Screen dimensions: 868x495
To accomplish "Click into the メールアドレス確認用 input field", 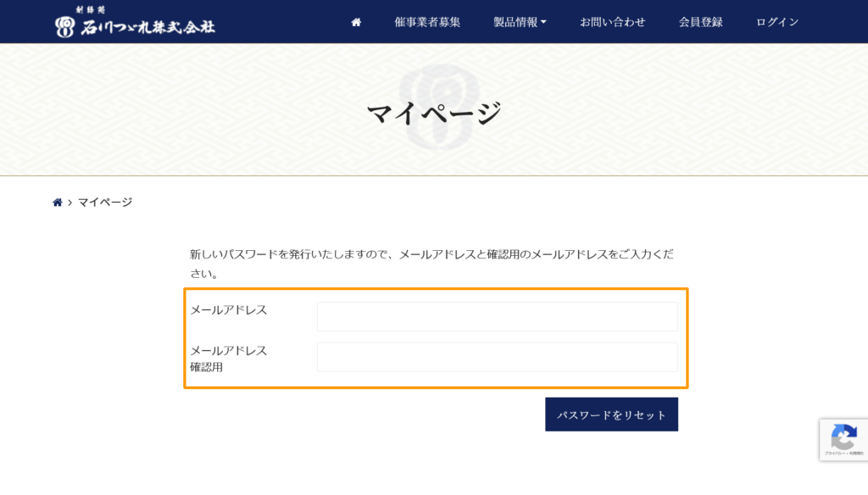I will [x=497, y=357].
